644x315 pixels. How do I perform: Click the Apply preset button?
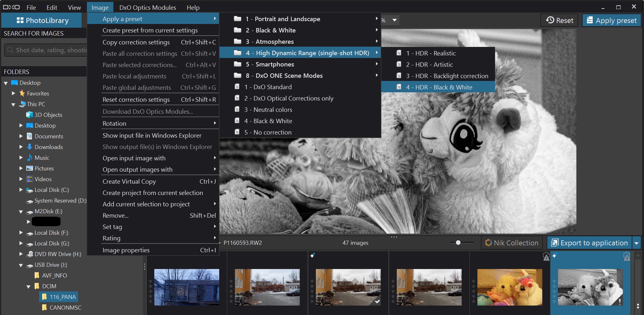tap(611, 20)
